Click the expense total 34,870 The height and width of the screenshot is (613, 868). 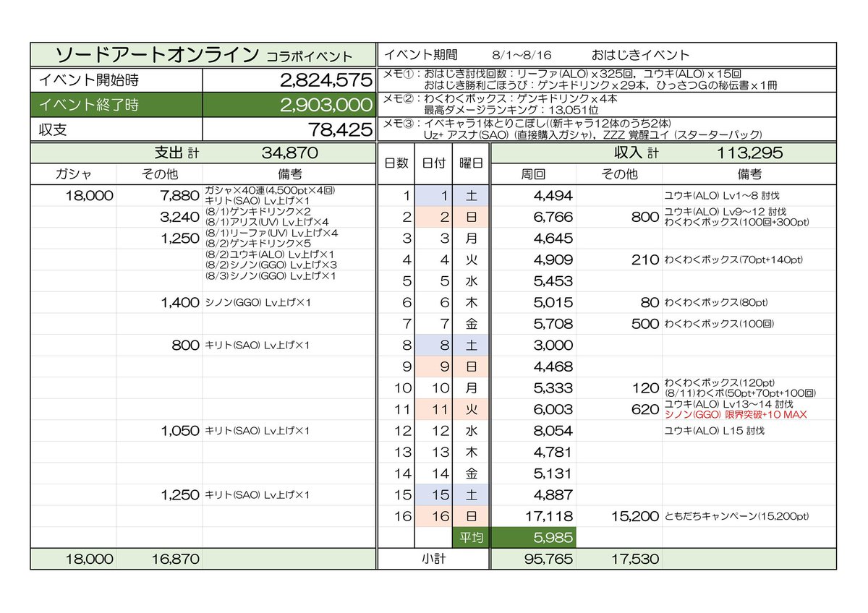coord(289,153)
